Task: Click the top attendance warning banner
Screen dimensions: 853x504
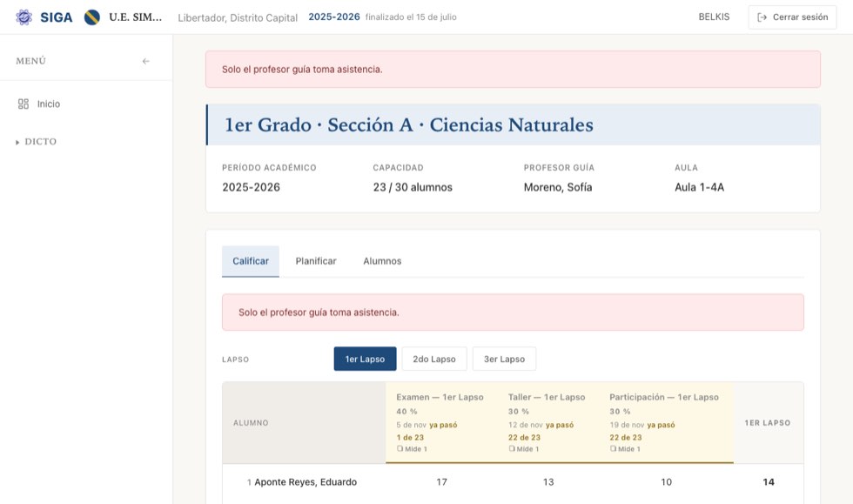Action: click(513, 69)
